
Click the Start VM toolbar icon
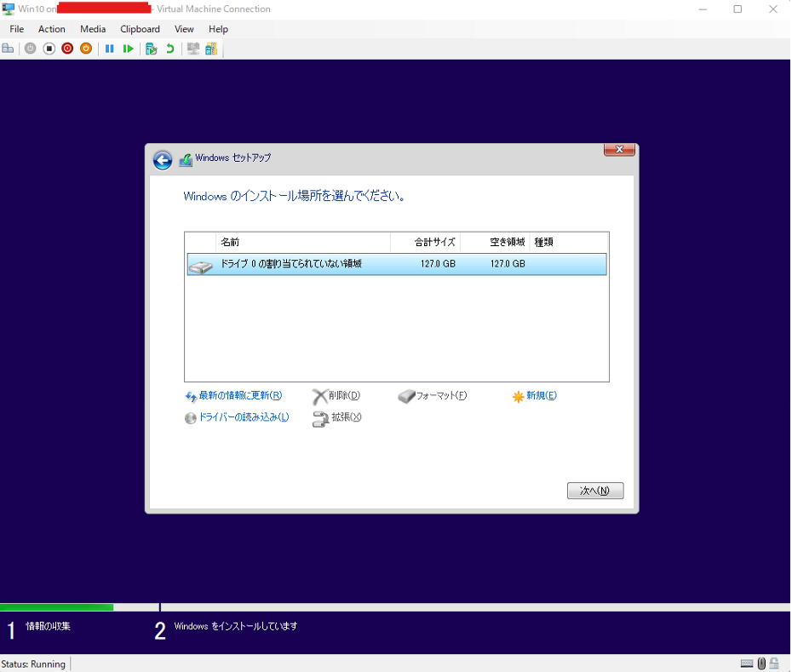click(31, 49)
